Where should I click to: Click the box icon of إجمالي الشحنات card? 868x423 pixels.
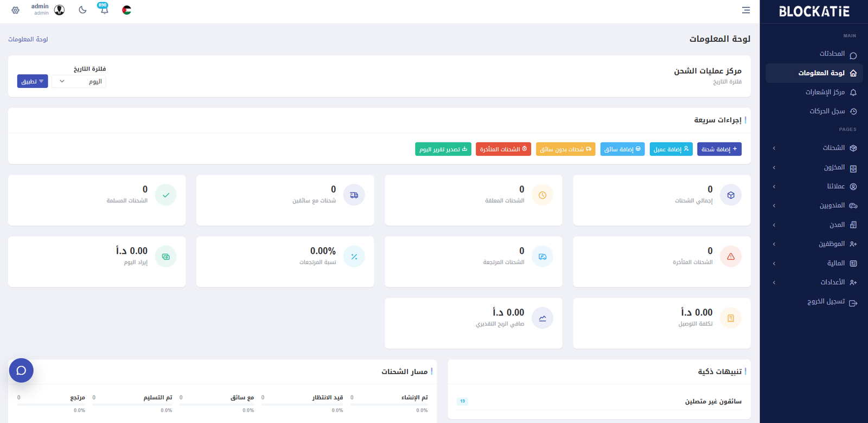click(x=731, y=195)
